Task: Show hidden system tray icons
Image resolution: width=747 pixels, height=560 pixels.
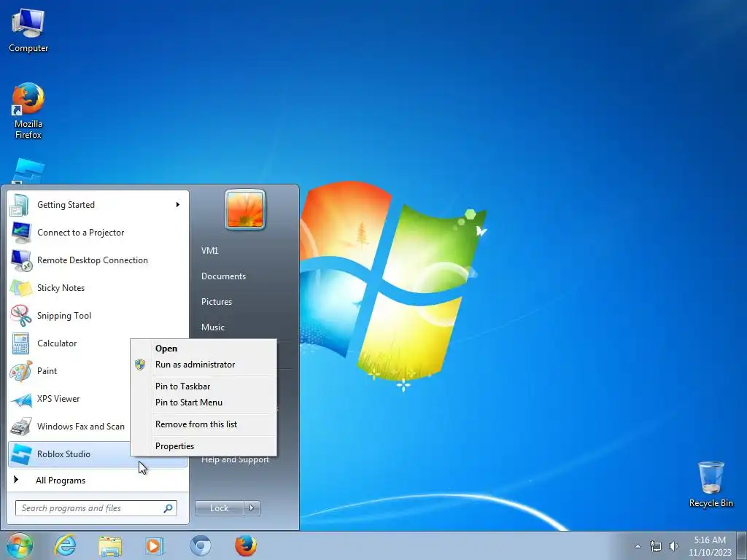Action: point(638,546)
